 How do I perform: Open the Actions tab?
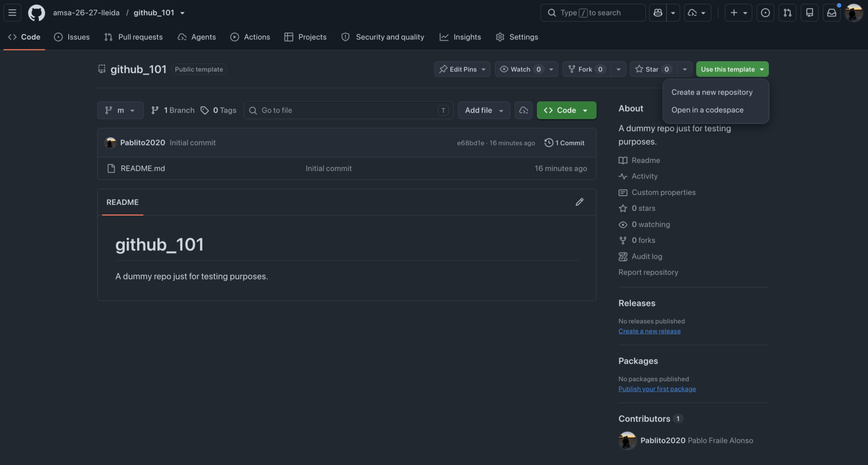pyautogui.click(x=250, y=37)
